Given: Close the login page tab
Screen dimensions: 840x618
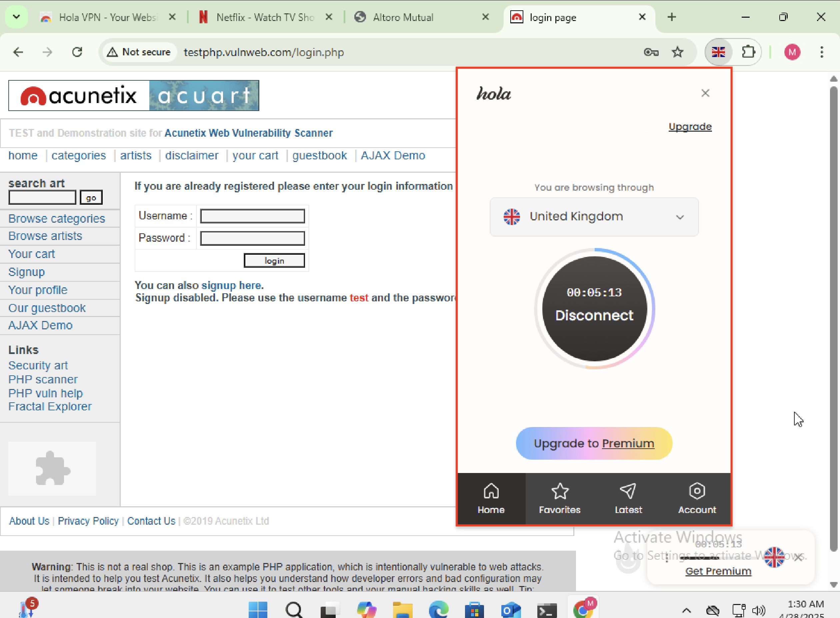Looking at the screenshot, I should click(642, 17).
